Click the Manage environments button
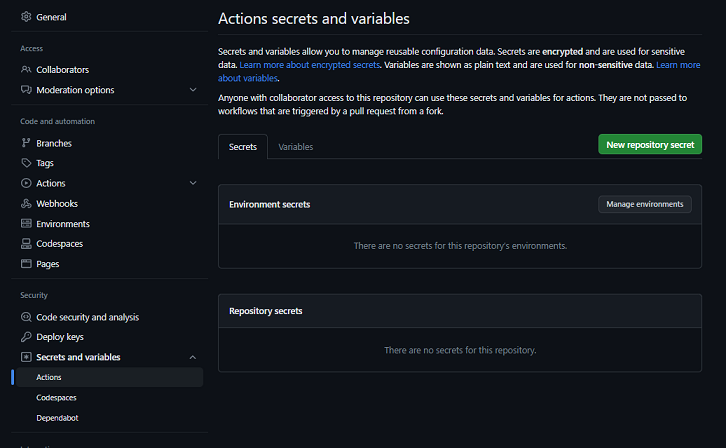This screenshot has height=448, width=726. (645, 204)
